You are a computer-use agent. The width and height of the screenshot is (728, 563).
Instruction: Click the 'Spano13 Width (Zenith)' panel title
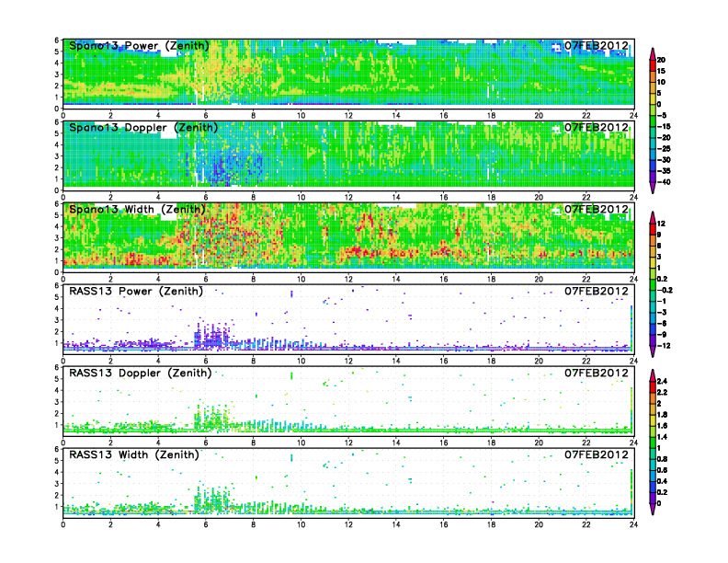[x=138, y=210]
